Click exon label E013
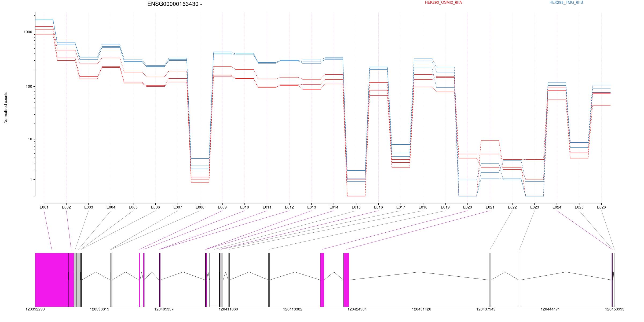This screenshot has width=644, height=322. (x=312, y=207)
